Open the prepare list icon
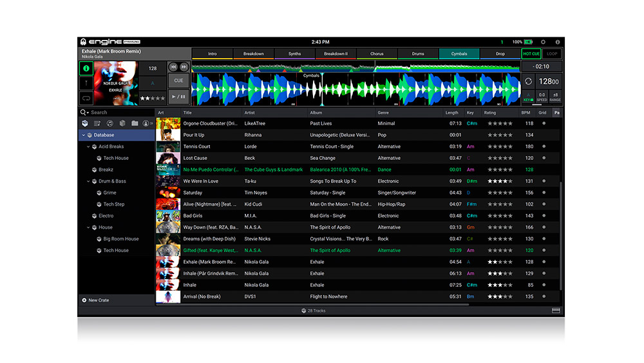Screen dimensions: 644x363 [146, 123]
